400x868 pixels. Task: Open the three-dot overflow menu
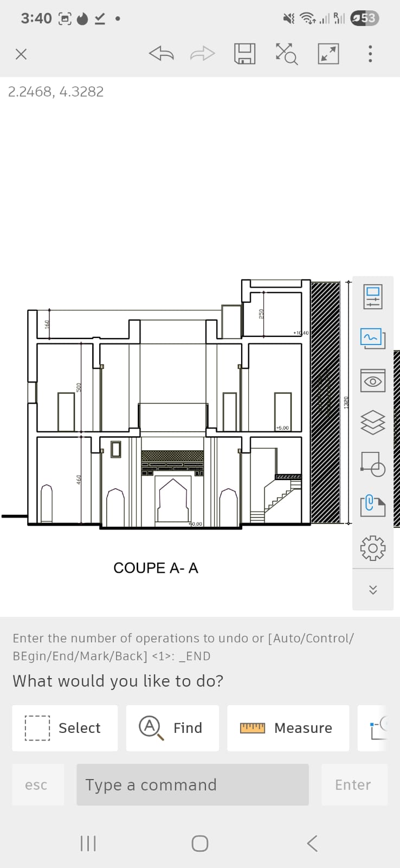(x=370, y=54)
